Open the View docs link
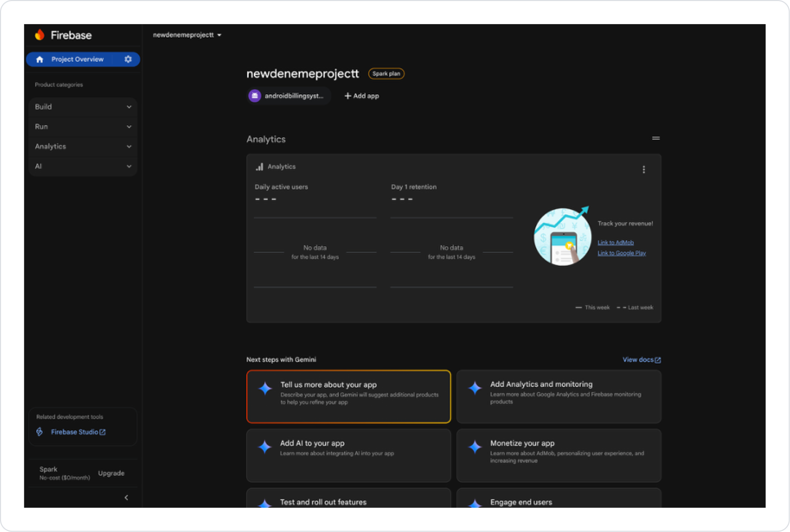790x532 pixels. [642, 360]
